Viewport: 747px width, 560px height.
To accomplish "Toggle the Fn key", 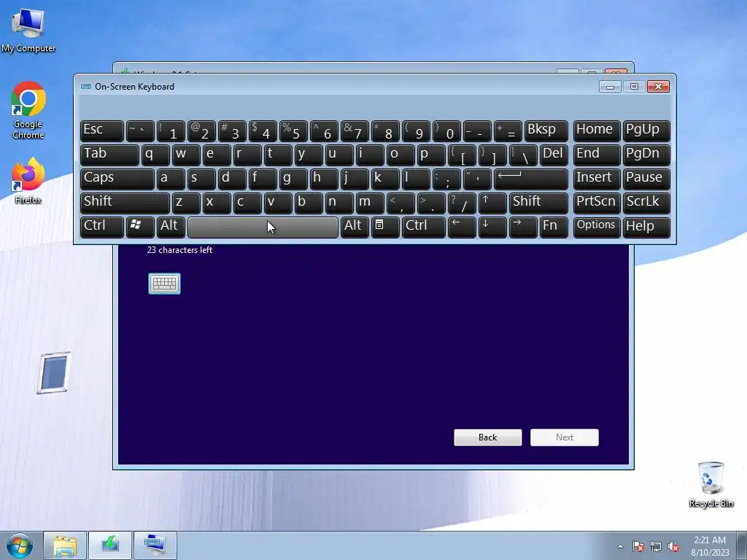I will (x=554, y=227).
